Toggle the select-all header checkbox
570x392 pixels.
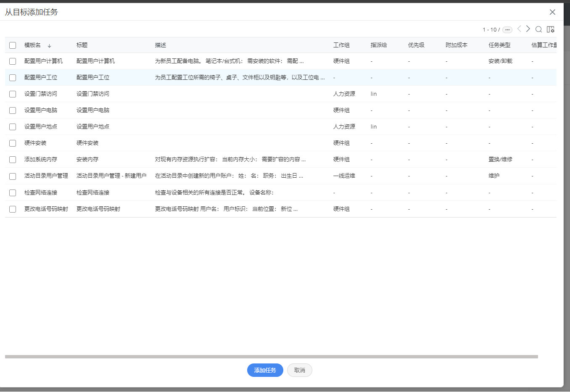coord(13,45)
